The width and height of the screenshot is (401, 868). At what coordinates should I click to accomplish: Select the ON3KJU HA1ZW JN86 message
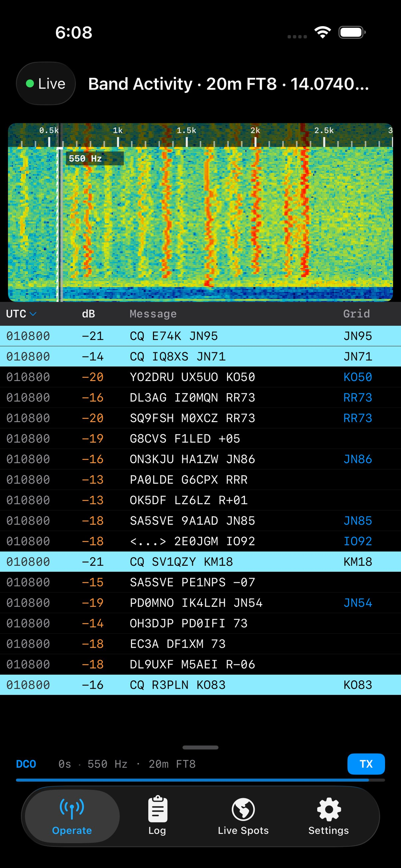click(x=192, y=459)
